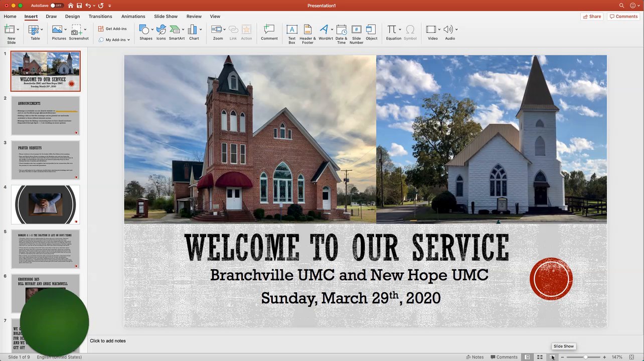Expand the Equation dropdown arrow
Screen dimensions: 644x361
(x=400, y=29)
